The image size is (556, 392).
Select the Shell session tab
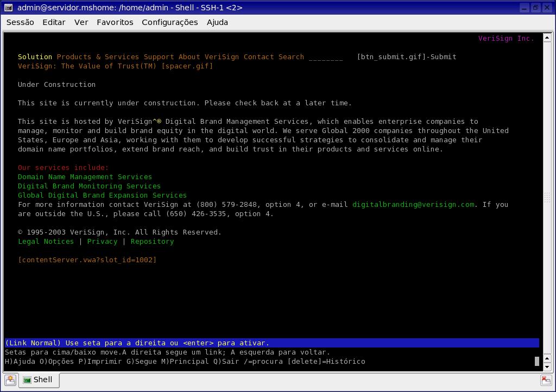point(39,380)
